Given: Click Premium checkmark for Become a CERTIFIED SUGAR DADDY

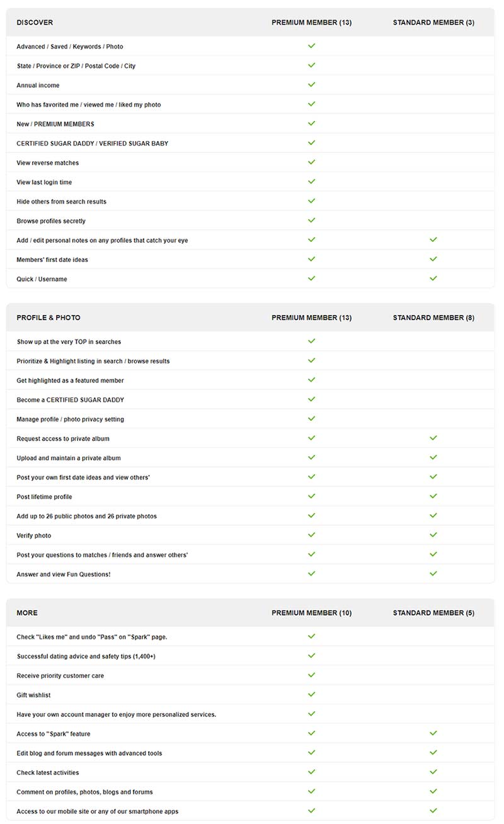Looking at the screenshot, I should point(311,399).
